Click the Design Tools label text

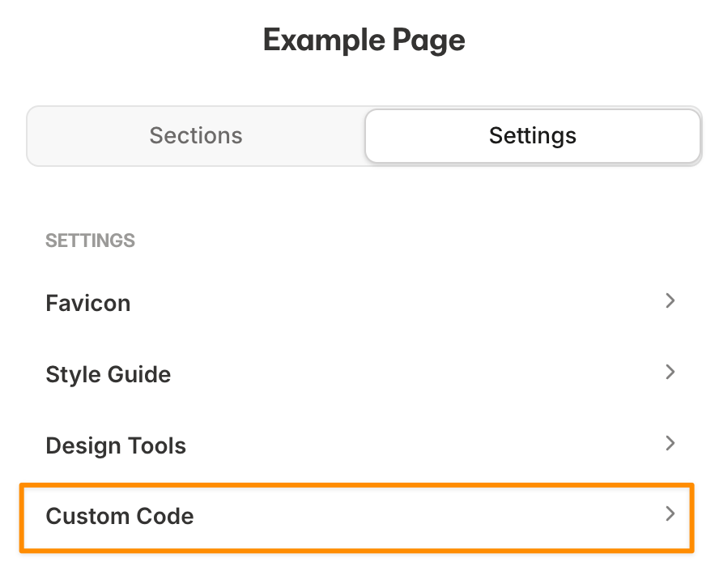pyautogui.click(x=116, y=445)
